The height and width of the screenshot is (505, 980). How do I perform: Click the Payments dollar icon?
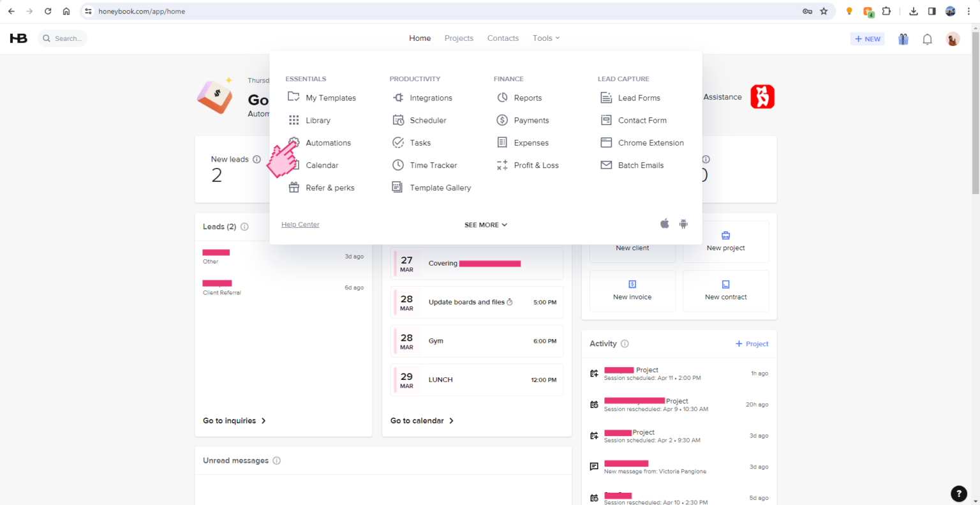[x=502, y=120]
